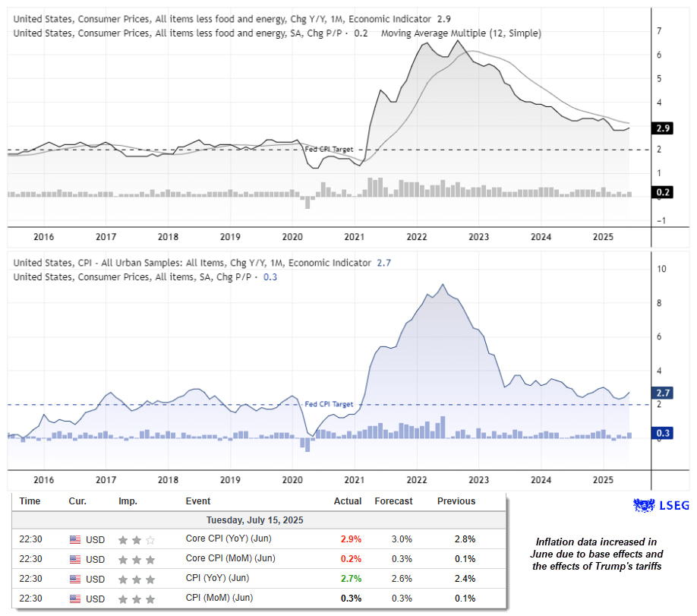This screenshot has width=697, height=616.
Task: Select the Tuesday, July 15, 2025 date row
Action: pos(254,520)
